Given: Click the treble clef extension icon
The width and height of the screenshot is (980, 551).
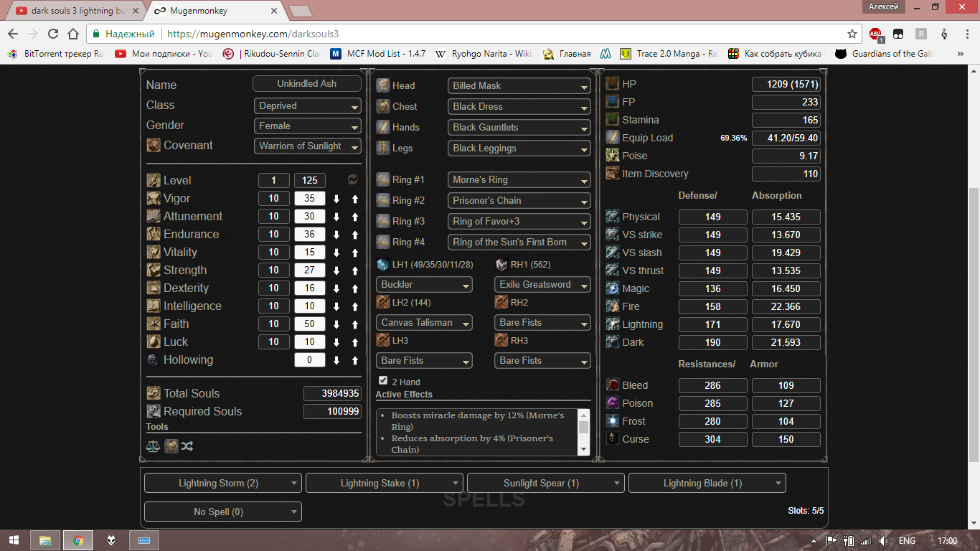Looking at the screenshot, I should point(944,34).
